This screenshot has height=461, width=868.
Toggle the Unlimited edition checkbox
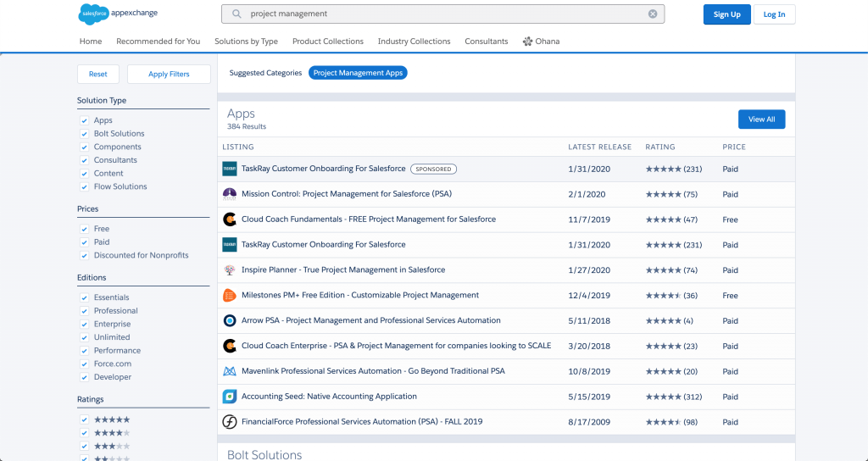click(84, 337)
